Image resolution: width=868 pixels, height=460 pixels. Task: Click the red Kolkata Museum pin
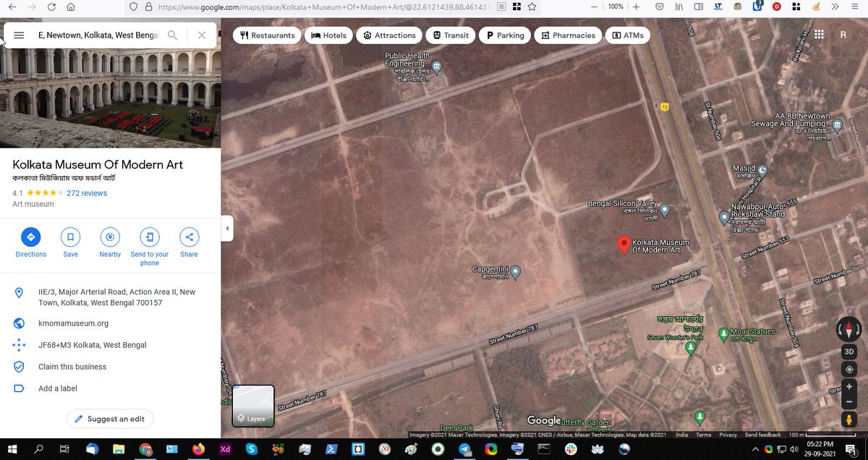(x=624, y=245)
